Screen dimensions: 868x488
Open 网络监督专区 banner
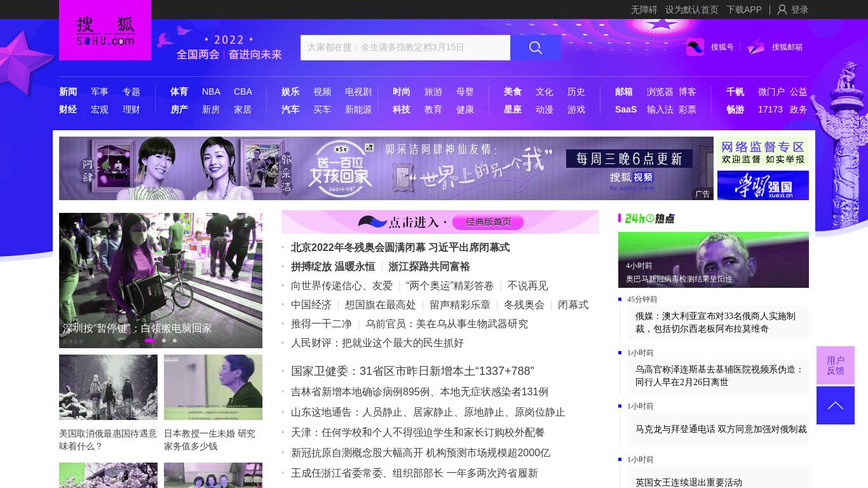pyautogui.click(x=763, y=152)
